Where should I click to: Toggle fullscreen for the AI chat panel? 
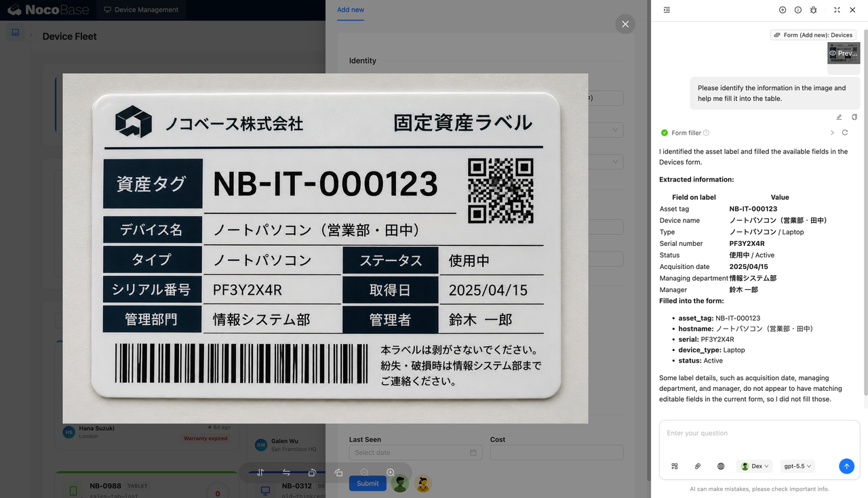tap(837, 10)
